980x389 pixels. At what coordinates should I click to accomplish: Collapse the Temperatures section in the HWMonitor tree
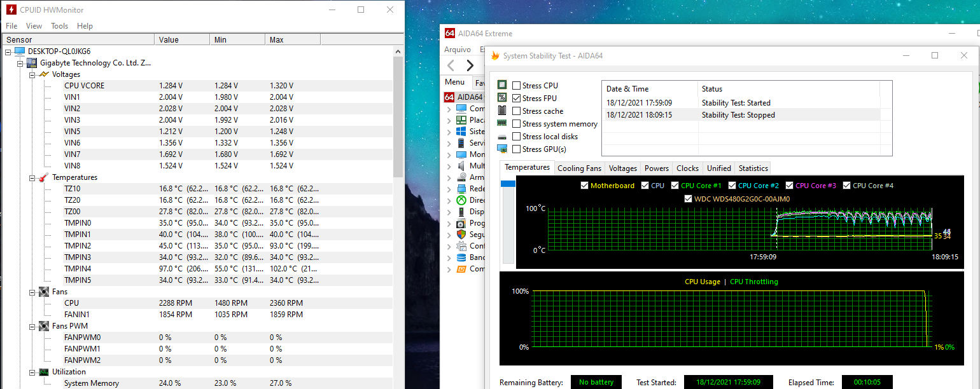tap(32, 177)
